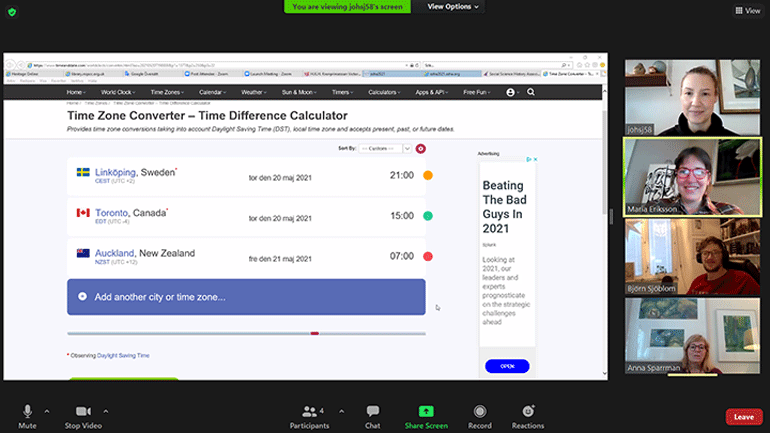Open World Clock menu

point(117,92)
